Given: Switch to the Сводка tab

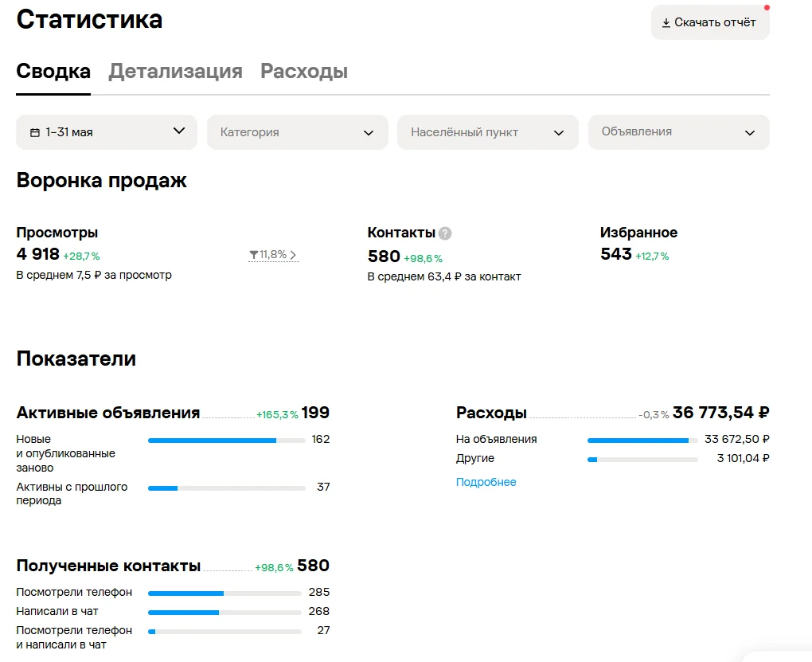Looking at the screenshot, I should [x=53, y=72].
